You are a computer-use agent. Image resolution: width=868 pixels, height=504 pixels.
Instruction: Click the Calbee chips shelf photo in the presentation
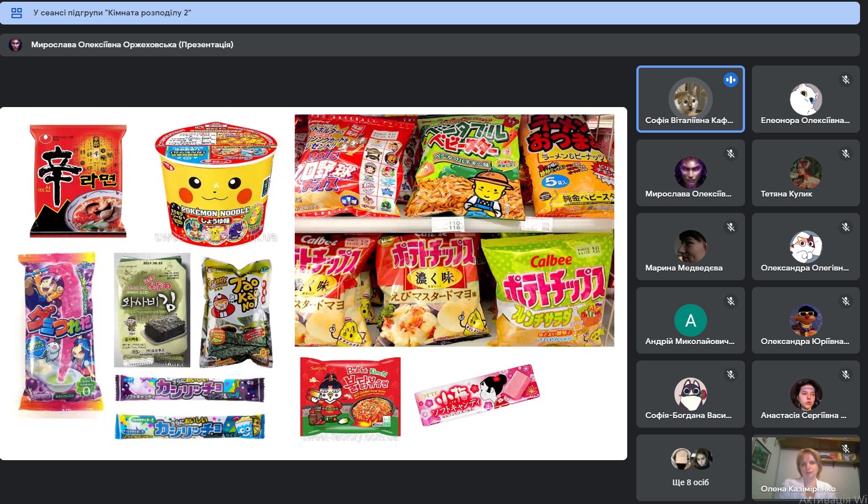click(x=454, y=230)
